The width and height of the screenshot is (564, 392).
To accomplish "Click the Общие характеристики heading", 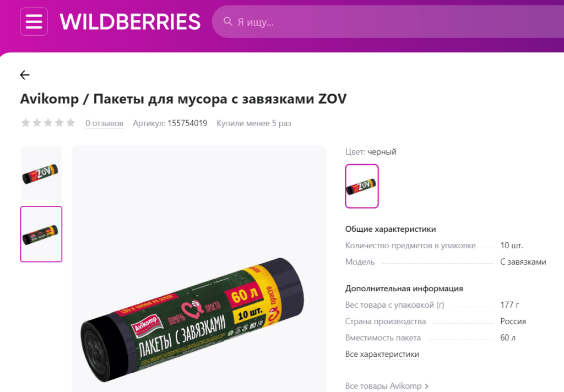I will [x=391, y=229].
